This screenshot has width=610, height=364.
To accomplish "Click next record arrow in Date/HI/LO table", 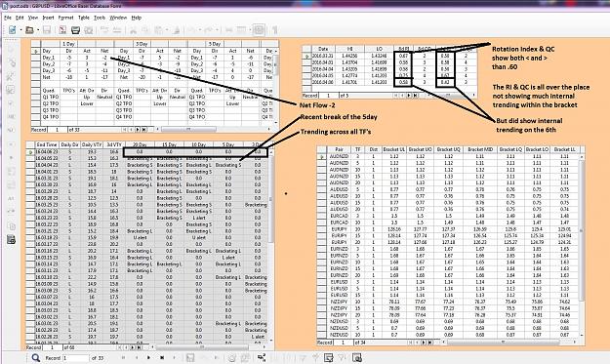I will [409, 96].
